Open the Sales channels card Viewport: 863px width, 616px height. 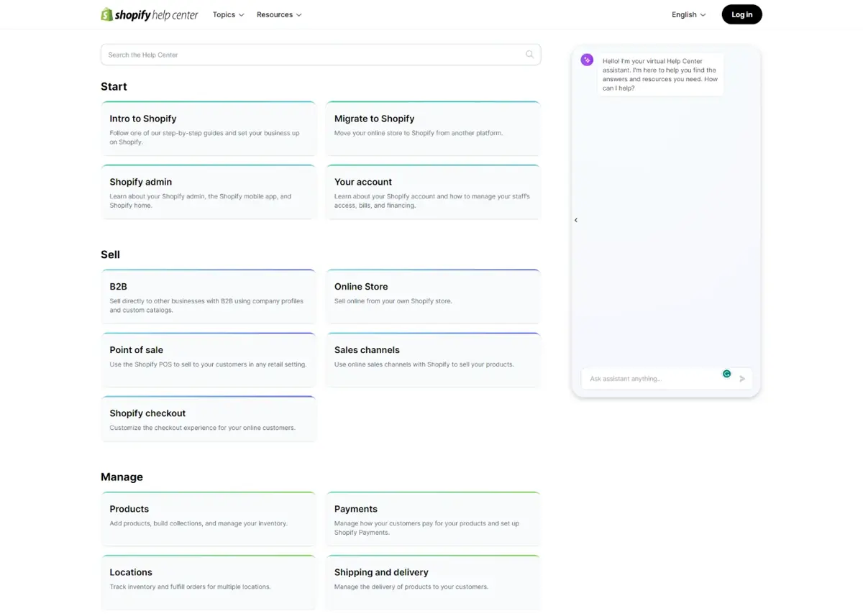pyautogui.click(x=433, y=360)
